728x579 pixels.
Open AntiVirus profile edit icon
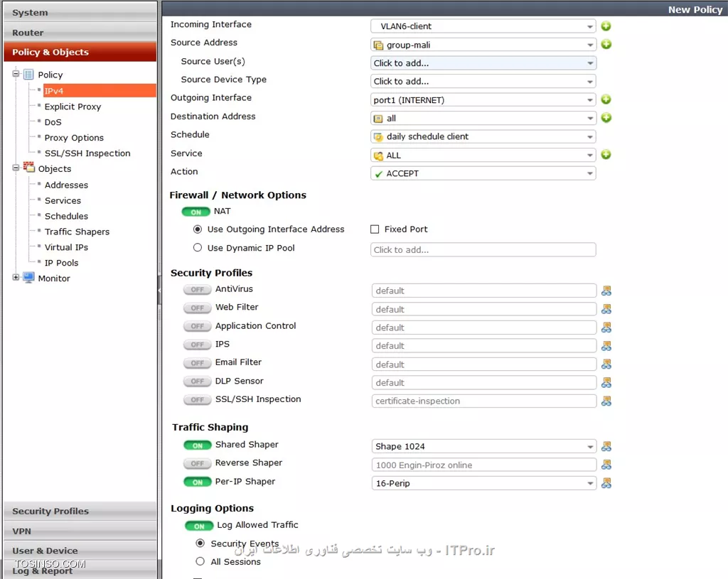tap(606, 291)
